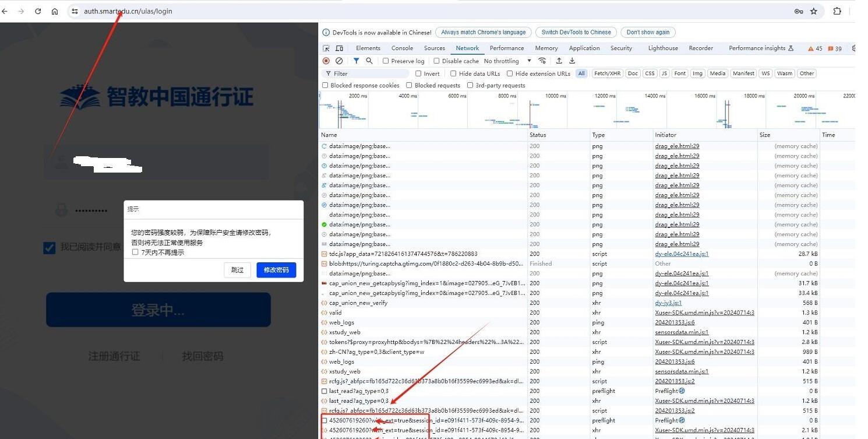
Task: Switch to the Console tab
Action: click(x=402, y=48)
